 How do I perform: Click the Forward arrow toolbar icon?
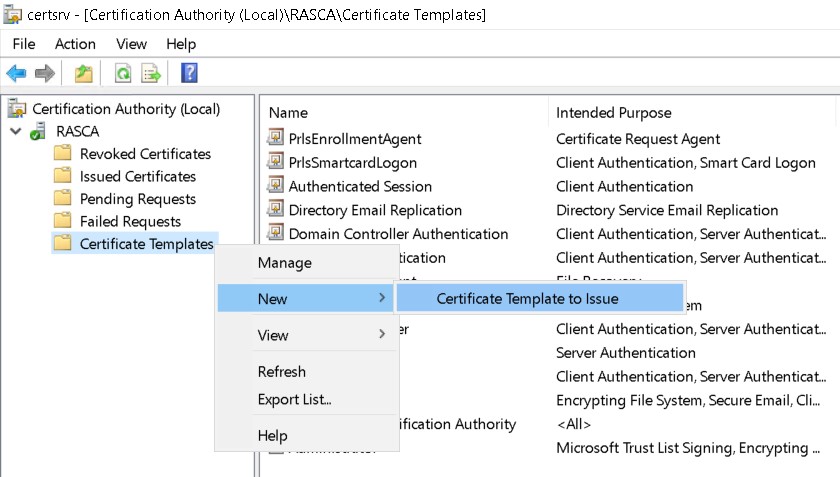(44, 73)
